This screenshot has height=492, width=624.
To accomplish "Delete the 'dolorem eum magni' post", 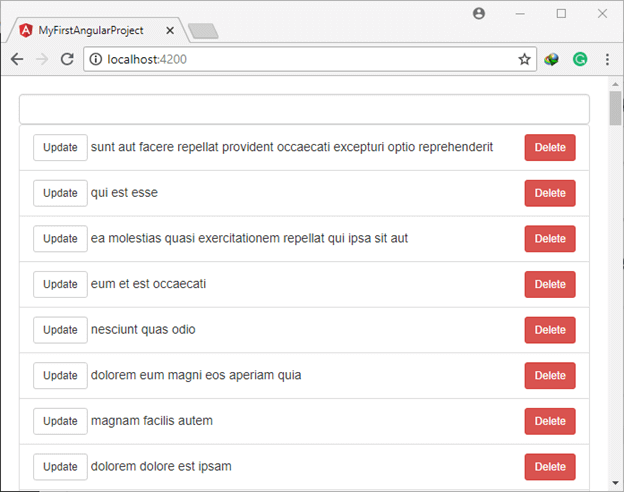I will [550, 375].
